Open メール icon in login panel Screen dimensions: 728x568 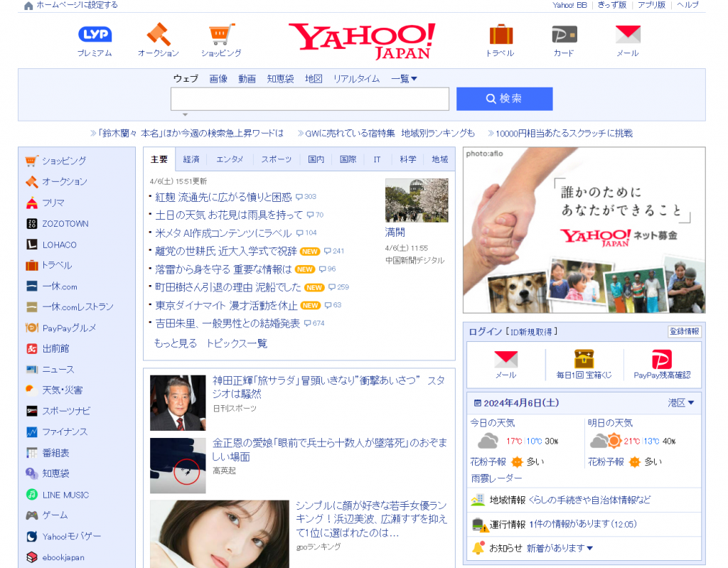point(506,360)
